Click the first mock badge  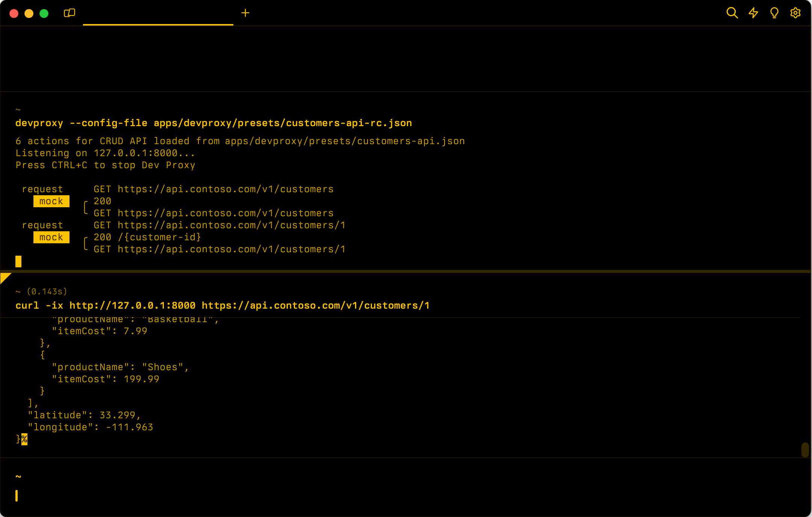tap(51, 201)
